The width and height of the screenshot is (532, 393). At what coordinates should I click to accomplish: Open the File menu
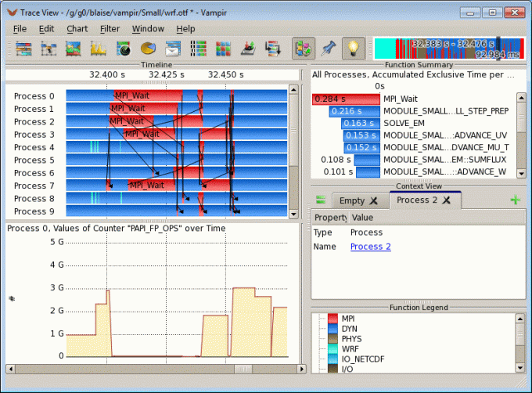[x=20, y=29]
